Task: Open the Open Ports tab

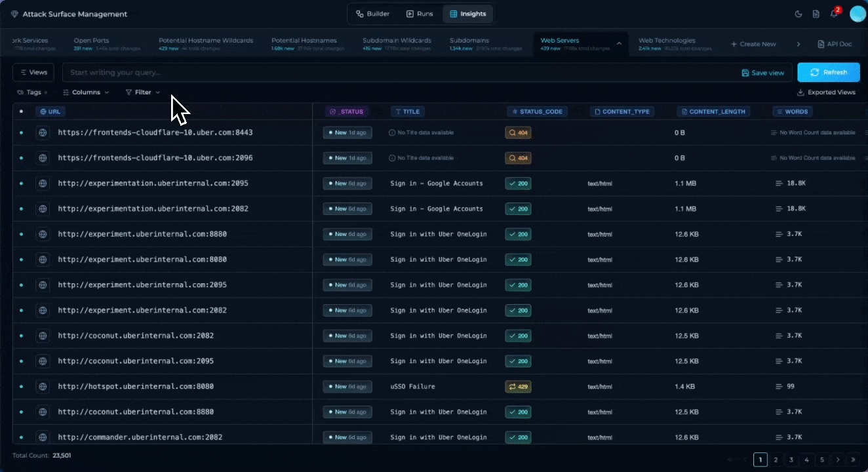Action: [107, 44]
